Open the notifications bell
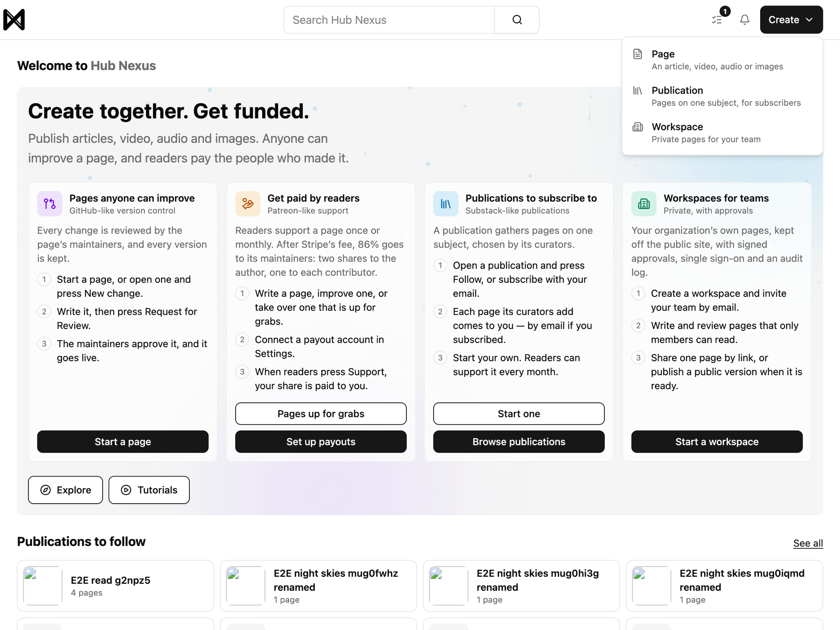 (745, 20)
